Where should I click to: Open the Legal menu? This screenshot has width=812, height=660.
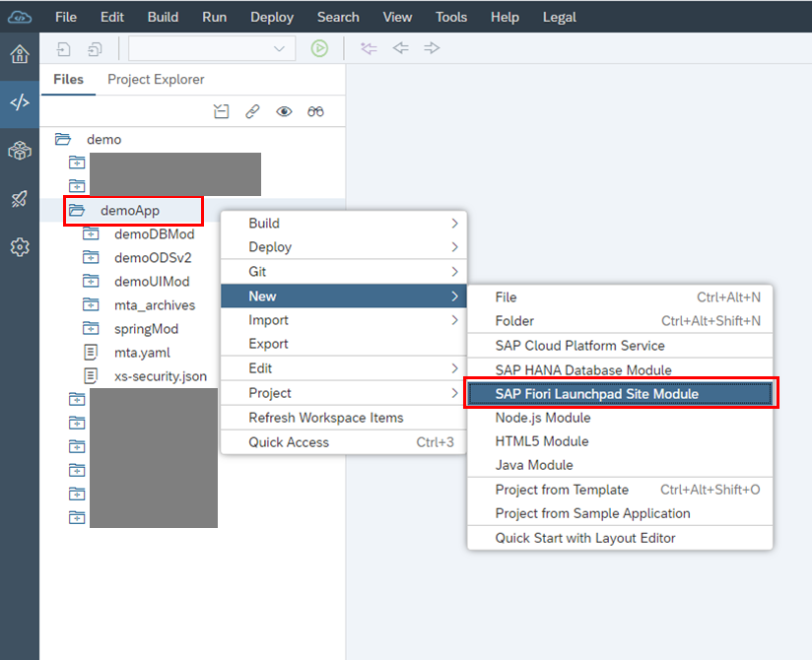click(x=560, y=17)
